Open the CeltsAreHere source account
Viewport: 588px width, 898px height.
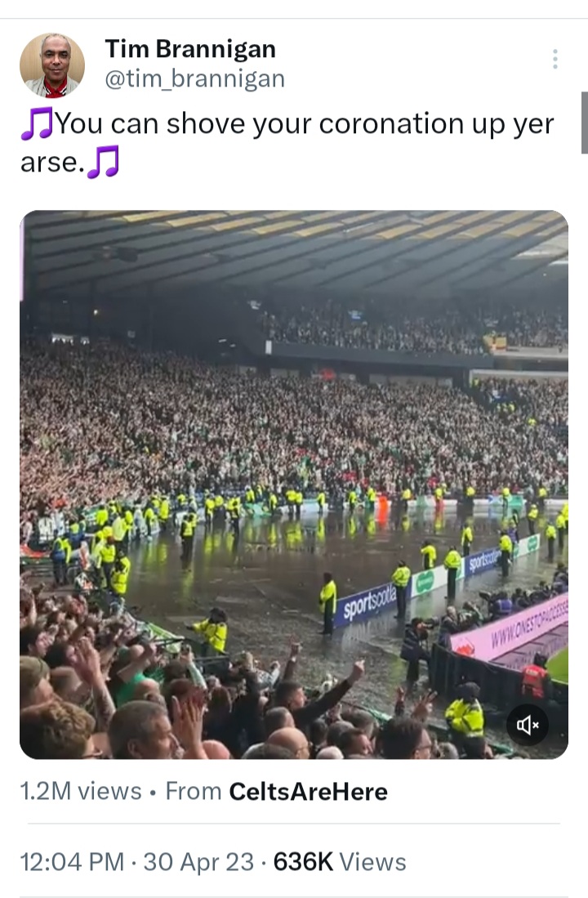click(308, 792)
